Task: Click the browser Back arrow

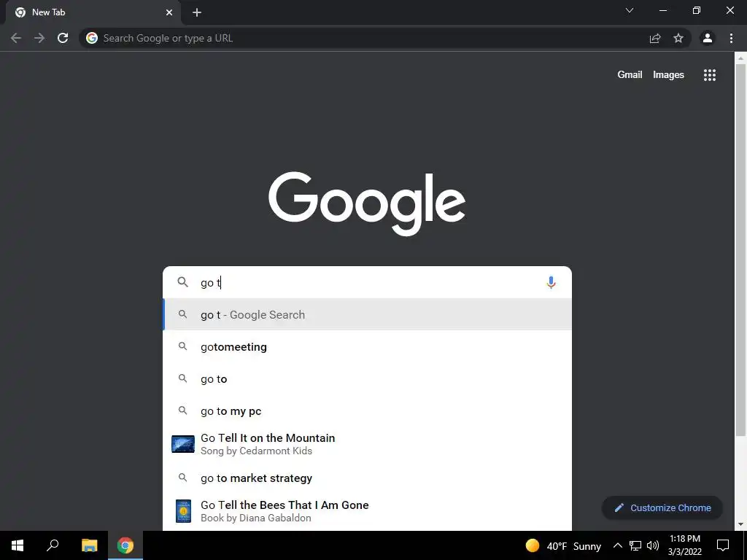Action: [16, 38]
